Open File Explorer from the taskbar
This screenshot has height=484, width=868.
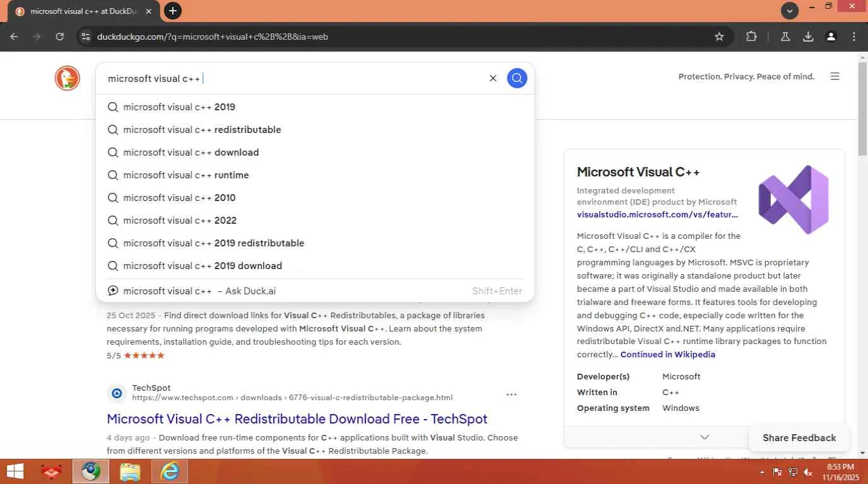point(130,471)
